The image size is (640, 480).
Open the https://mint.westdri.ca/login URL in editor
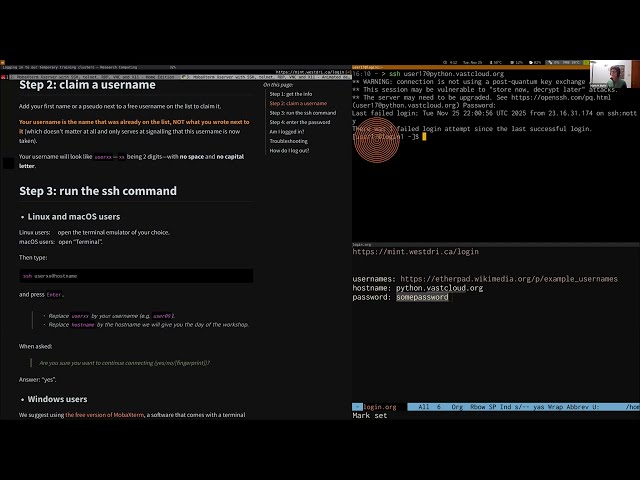[416, 251]
